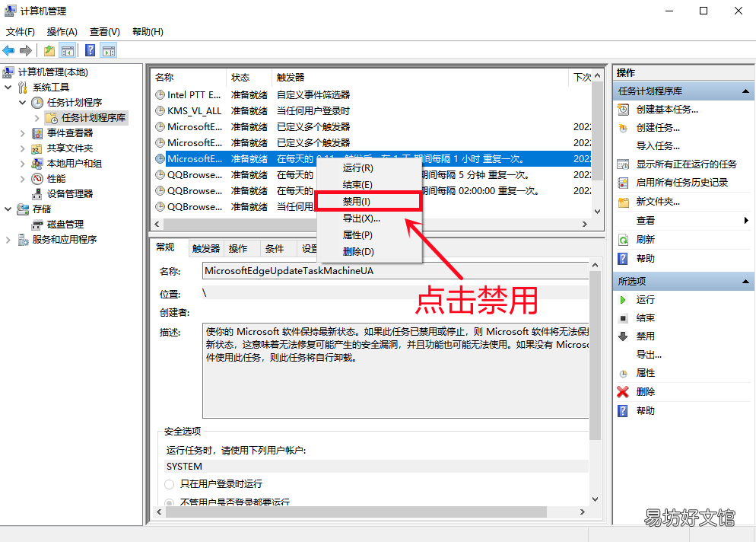Open the 文件(F) menu

coord(21,32)
